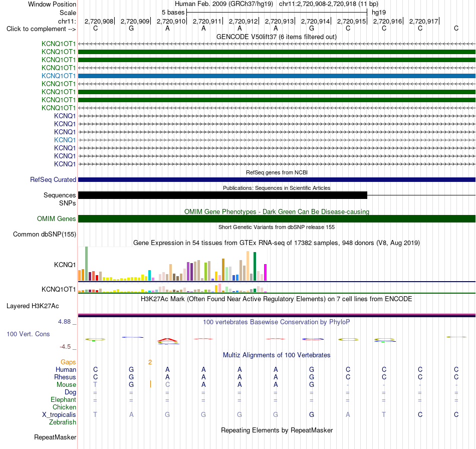Click KCNQ1OT1 label beside the small GTEx chart
The image size is (476, 449).
click(x=59, y=289)
